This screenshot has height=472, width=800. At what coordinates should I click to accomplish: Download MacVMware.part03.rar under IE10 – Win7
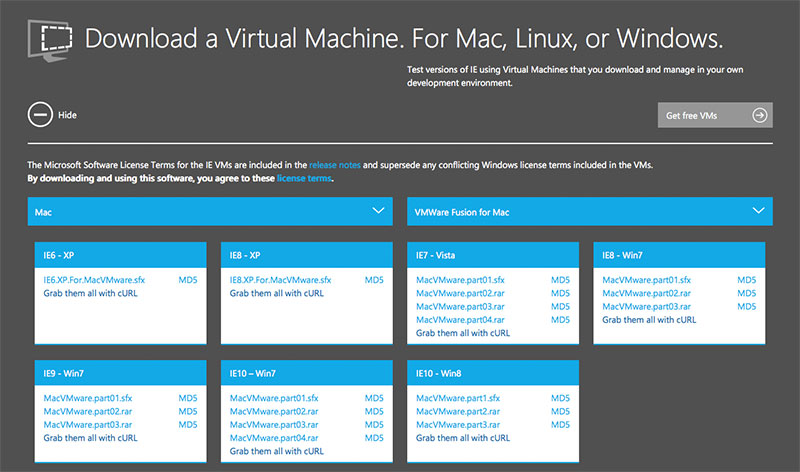click(x=274, y=425)
